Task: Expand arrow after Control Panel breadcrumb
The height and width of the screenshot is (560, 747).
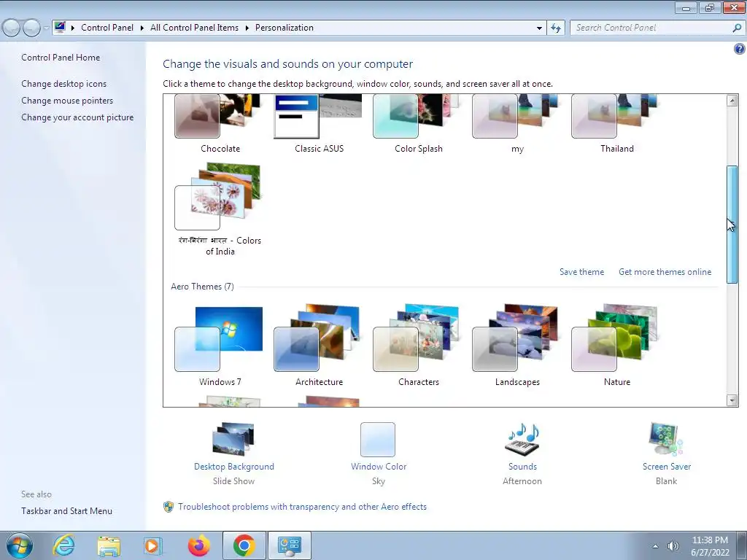Action: point(142,28)
